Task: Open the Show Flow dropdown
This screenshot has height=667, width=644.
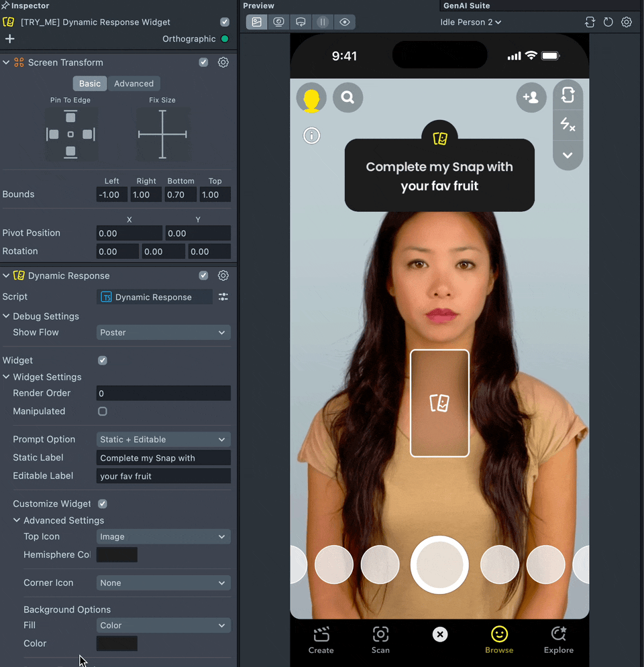Action: pos(163,332)
